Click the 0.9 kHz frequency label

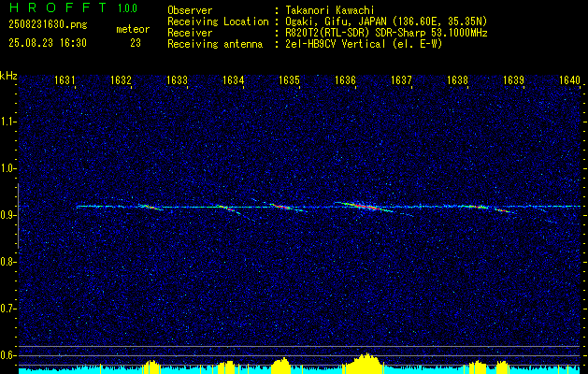point(9,215)
